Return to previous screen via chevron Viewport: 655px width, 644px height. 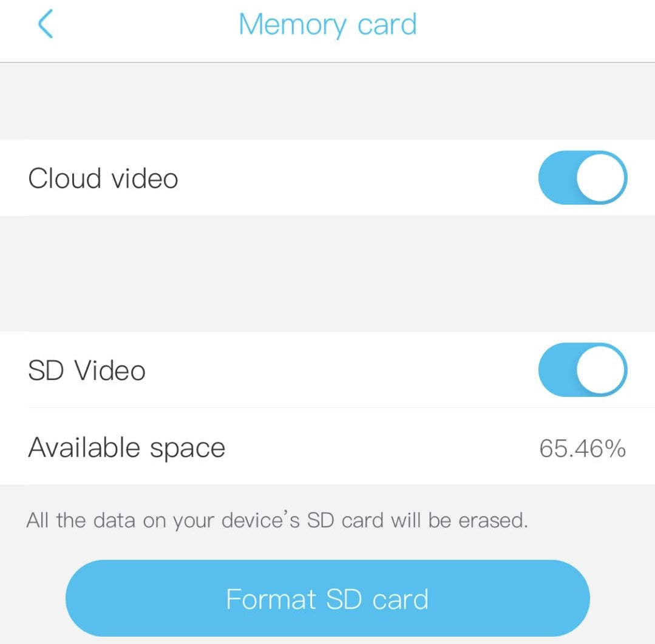pos(45,24)
